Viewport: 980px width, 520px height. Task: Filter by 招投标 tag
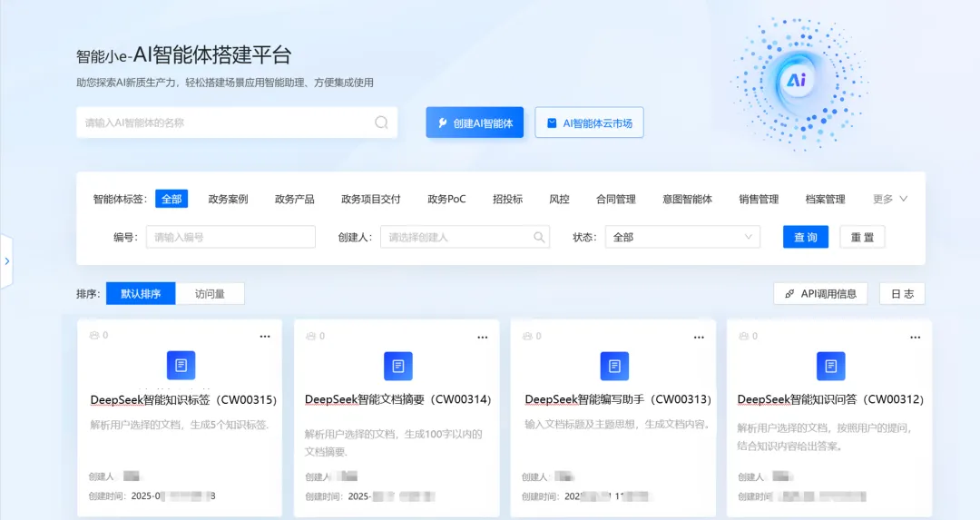click(x=507, y=199)
